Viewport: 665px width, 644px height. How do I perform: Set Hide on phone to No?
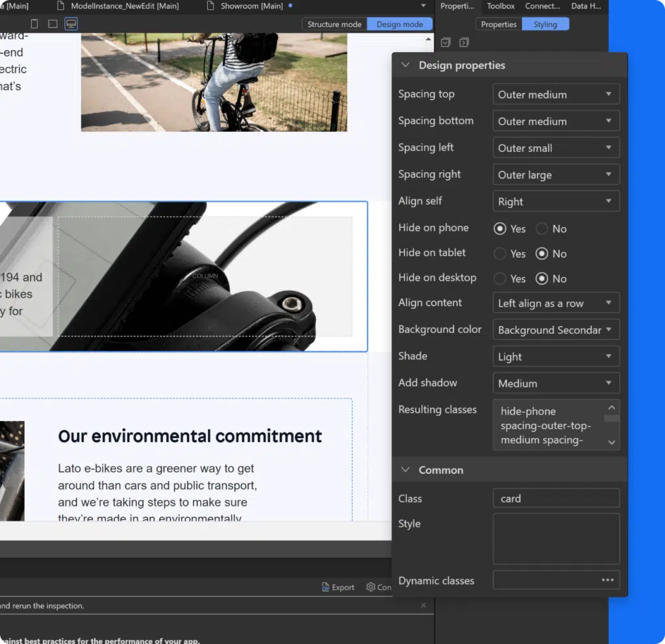(x=542, y=229)
